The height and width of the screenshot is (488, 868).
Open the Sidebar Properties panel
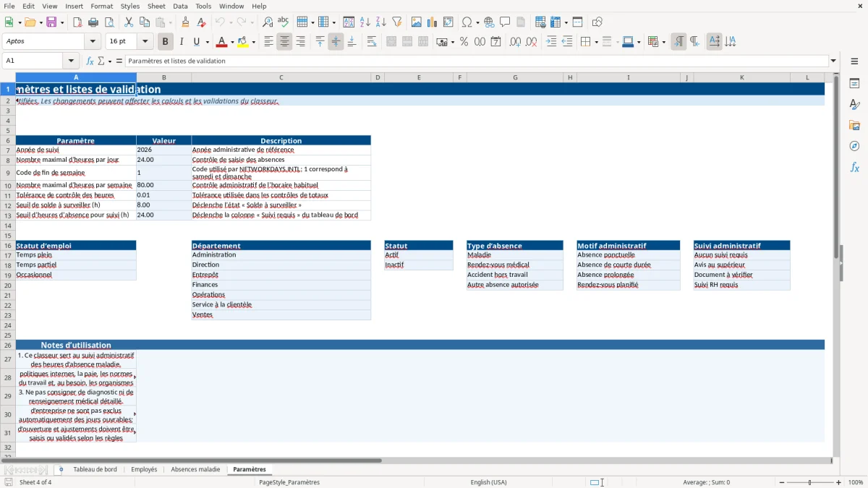[854, 83]
